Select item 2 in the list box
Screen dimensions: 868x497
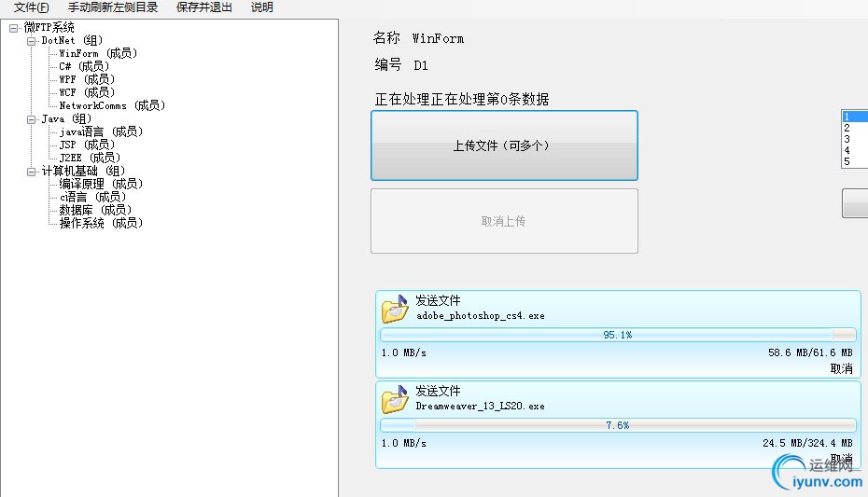(855, 128)
